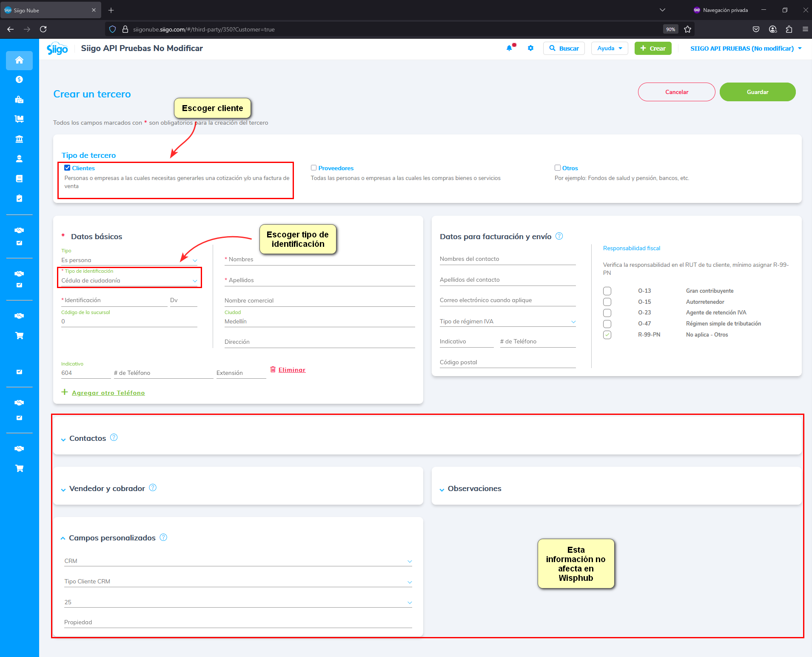Enable O-47 Régimen simple de tributación

pos(607,324)
